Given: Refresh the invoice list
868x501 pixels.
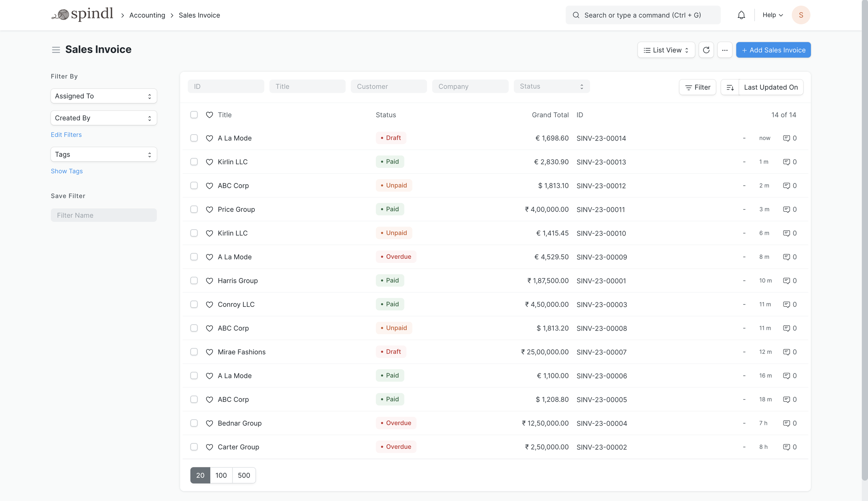Looking at the screenshot, I should click(707, 50).
